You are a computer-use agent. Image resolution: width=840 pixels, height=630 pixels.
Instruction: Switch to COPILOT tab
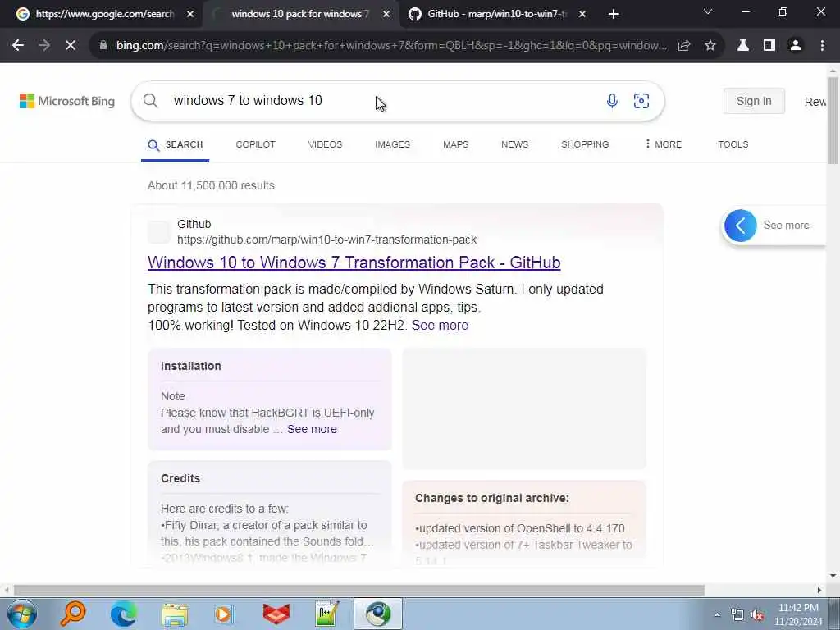(256, 144)
